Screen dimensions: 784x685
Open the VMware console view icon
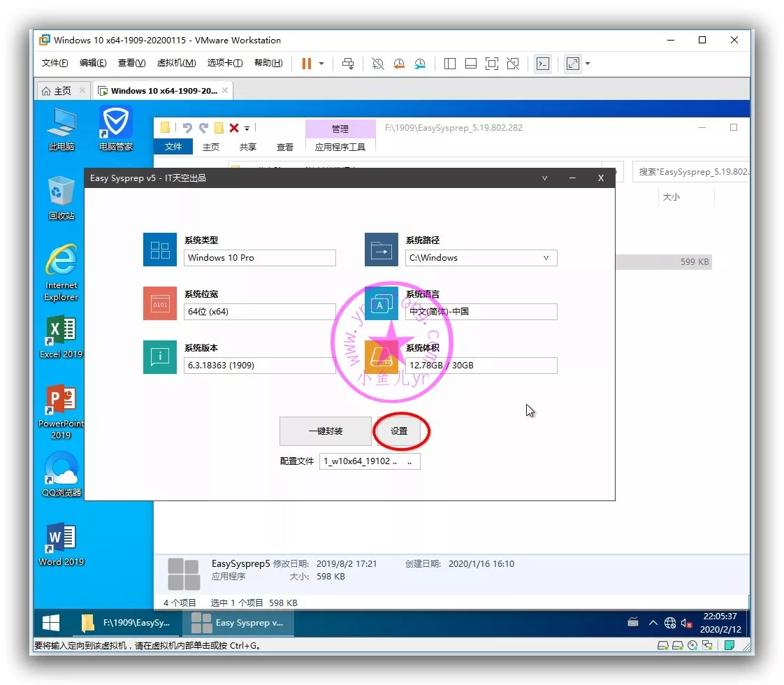coord(542,64)
